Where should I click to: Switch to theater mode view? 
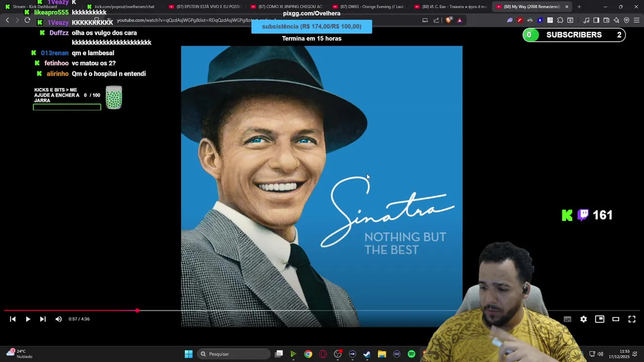click(x=616, y=319)
